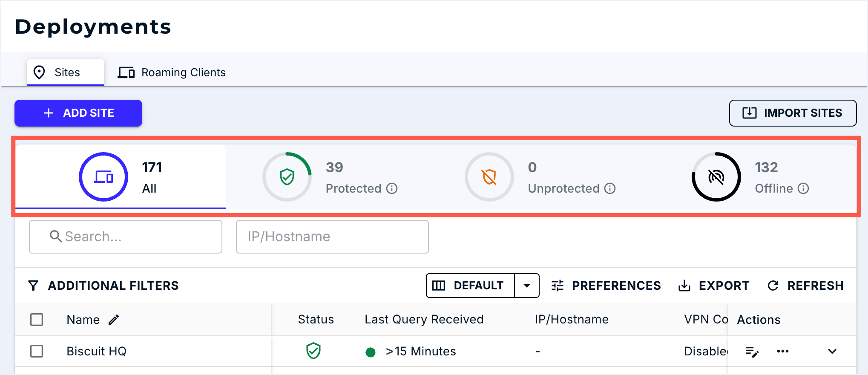Expand ADDITIONAL FILTERS
The height and width of the screenshot is (375, 868).
point(103,286)
